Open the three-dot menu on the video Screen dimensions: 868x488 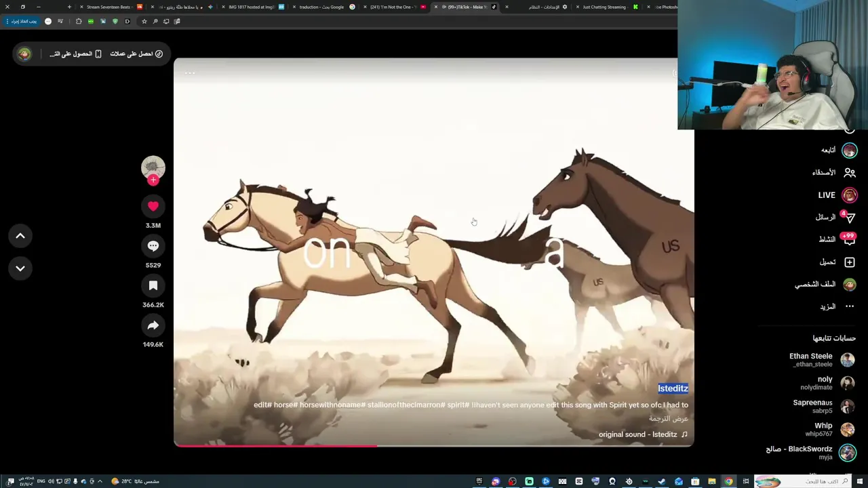point(190,73)
